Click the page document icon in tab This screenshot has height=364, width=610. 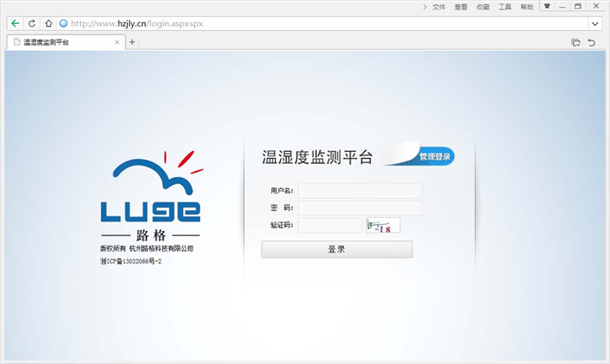tap(16, 42)
